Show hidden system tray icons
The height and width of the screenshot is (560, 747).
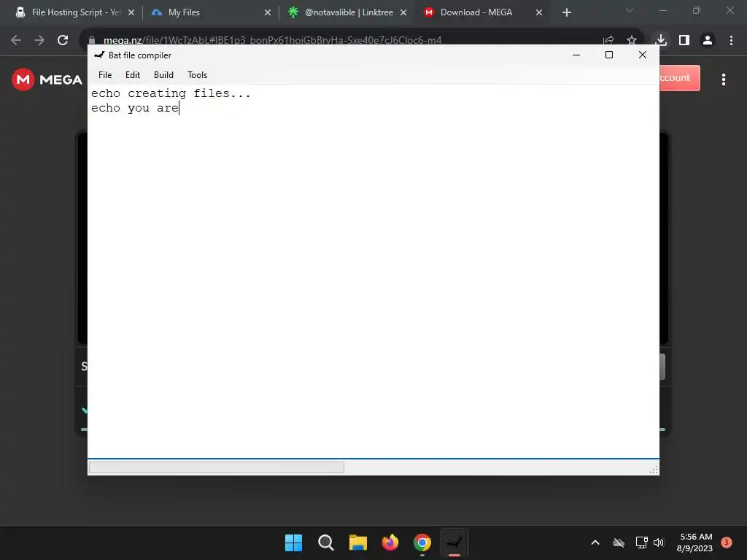tap(595, 542)
